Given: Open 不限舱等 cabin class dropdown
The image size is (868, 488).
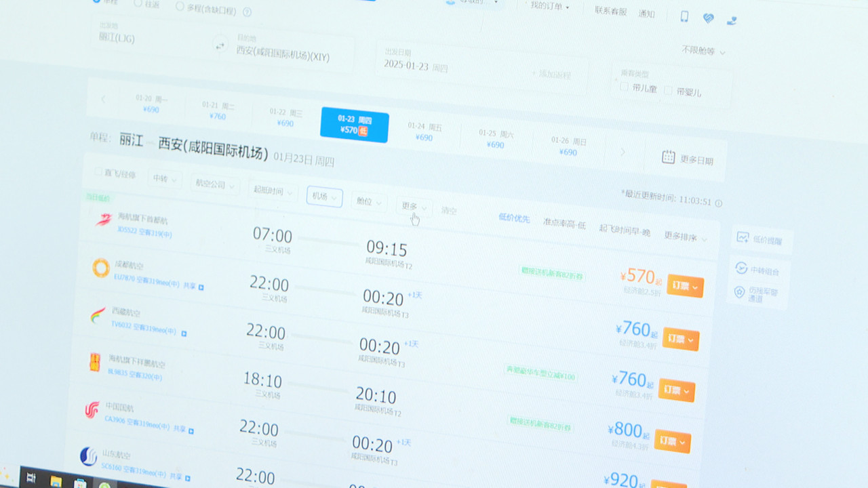Looking at the screenshot, I should tap(703, 50).
